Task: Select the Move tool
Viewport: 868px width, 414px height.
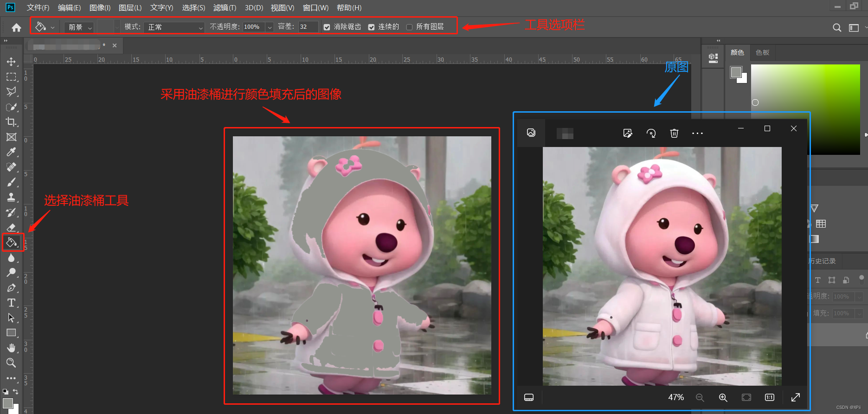Action: tap(11, 62)
